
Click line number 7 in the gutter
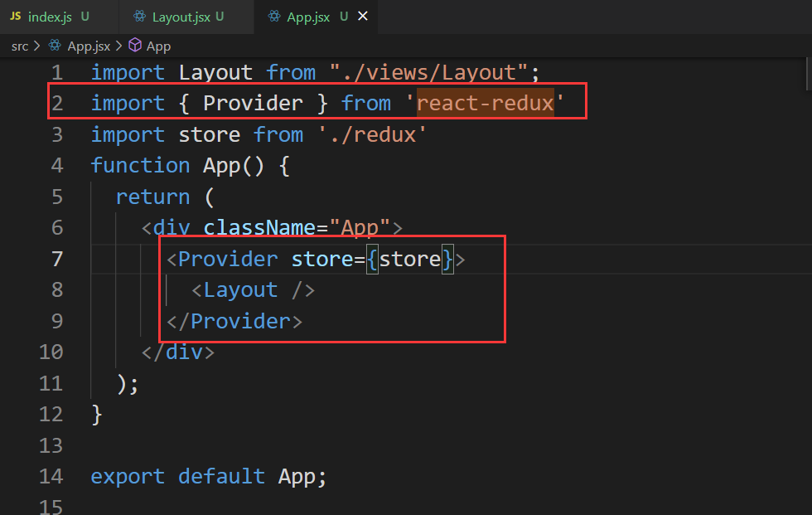(56, 259)
